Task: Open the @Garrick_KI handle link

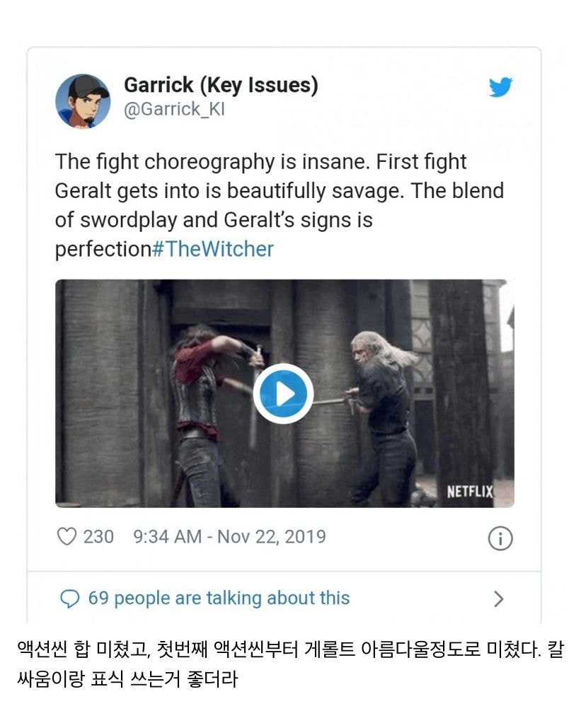Action: pyautogui.click(x=174, y=110)
